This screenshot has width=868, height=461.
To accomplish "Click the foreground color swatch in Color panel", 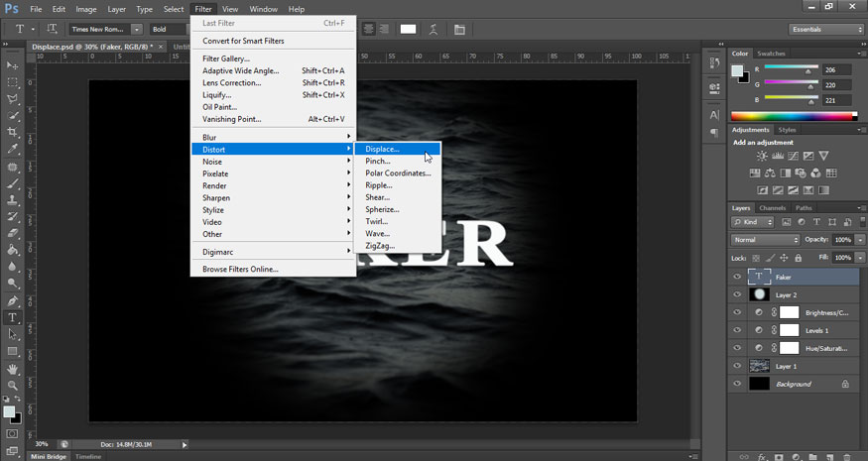I will click(x=737, y=70).
